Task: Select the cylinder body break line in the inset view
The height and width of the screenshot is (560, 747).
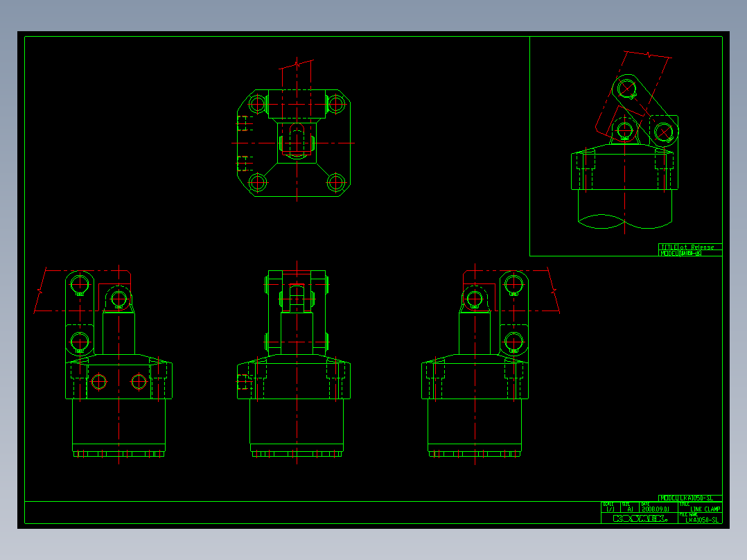Action: click(x=625, y=222)
